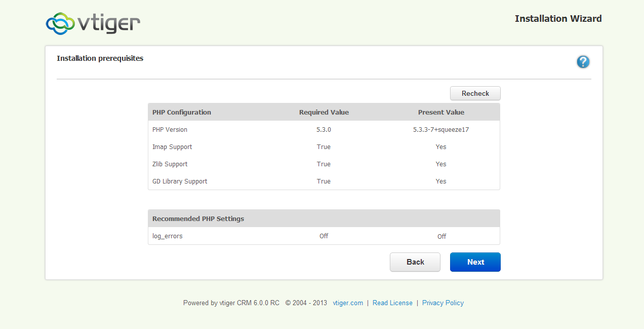Select the Zlib Support row label
644x329 pixels.
click(x=170, y=164)
